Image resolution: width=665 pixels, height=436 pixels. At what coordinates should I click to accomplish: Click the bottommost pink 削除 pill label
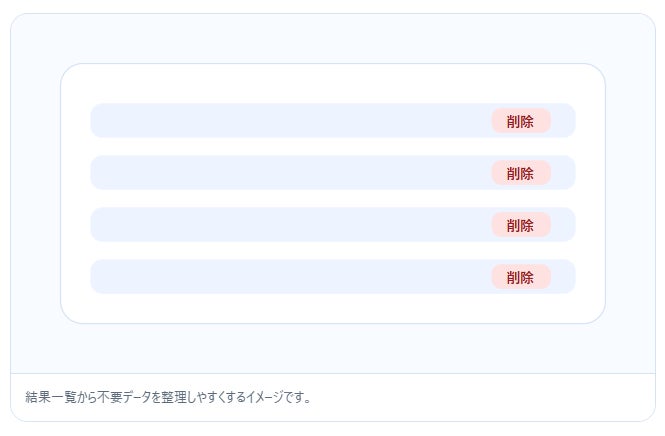[x=520, y=277]
